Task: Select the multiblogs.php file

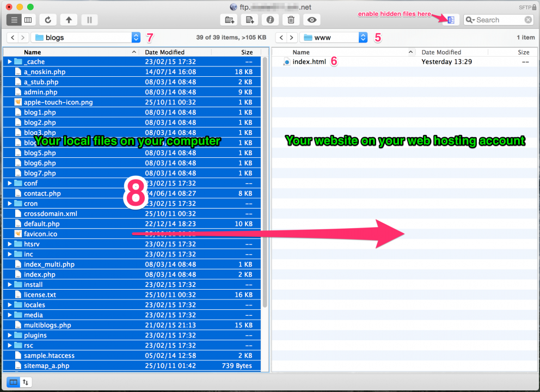Action: (132, 325)
